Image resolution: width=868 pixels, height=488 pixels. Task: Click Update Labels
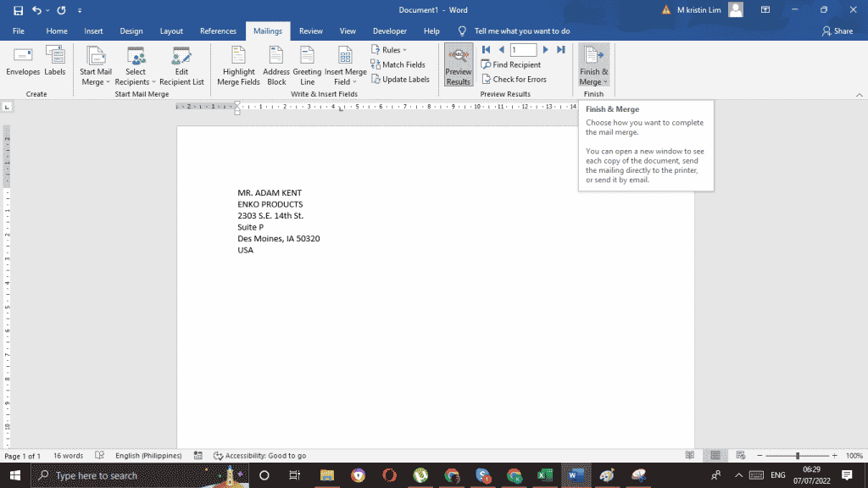tap(400, 79)
